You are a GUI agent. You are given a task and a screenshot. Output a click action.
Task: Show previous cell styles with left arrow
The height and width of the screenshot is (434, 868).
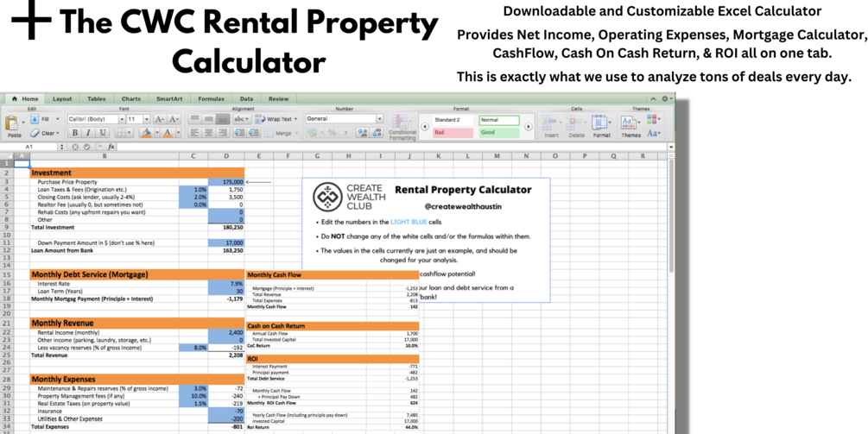(425, 126)
